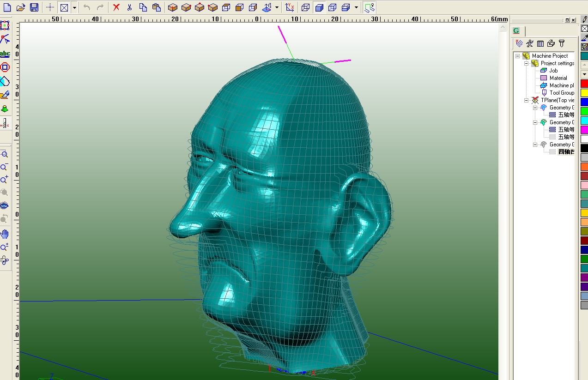The height and width of the screenshot is (380, 588).
Task: Select the bounding-box pick tool in left toolbar
Action: point(5,25)
